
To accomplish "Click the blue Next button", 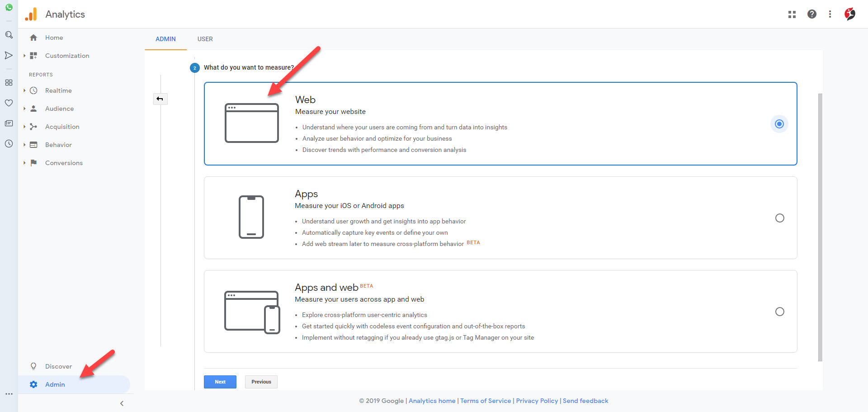I will (220, 382).
